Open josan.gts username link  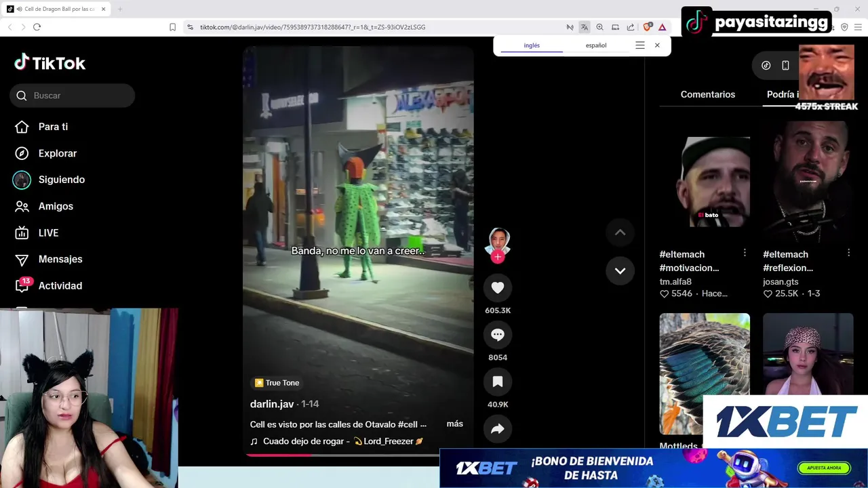tap(781, 281)
